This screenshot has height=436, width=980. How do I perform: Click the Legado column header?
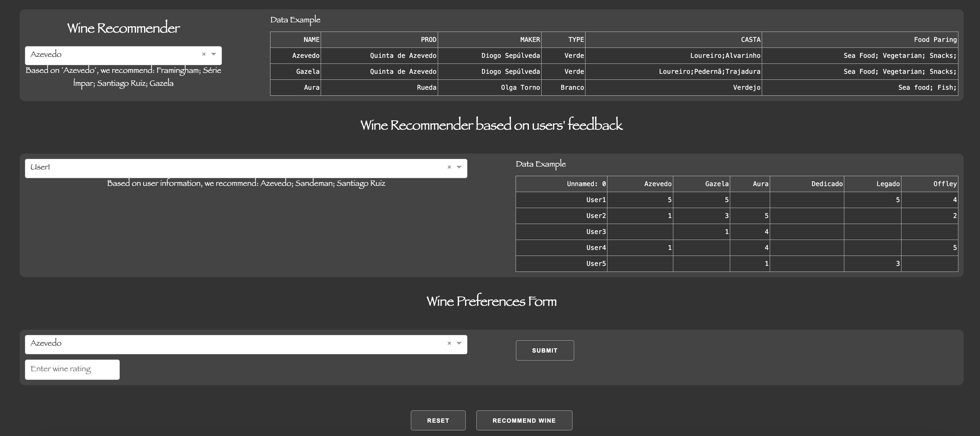point(872,184)
